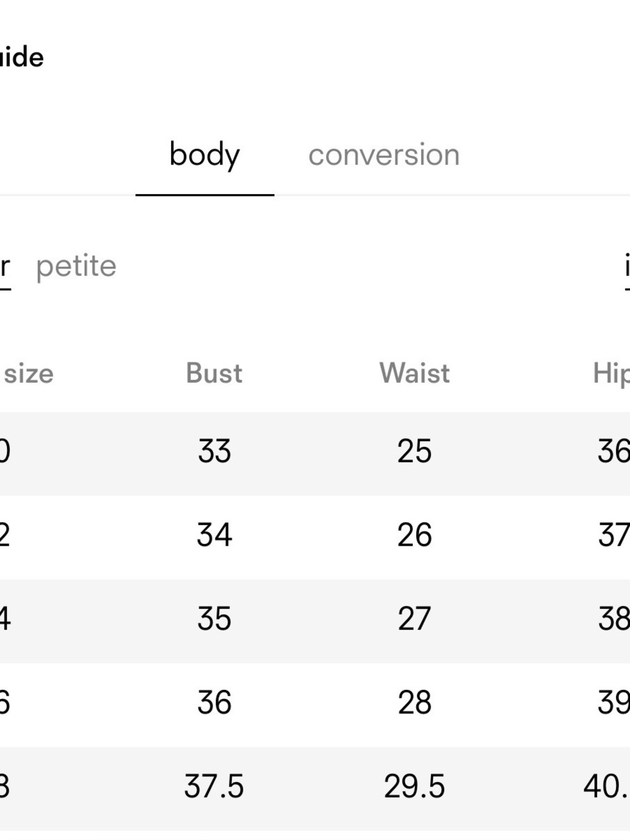
Task: Select bust value 35 cell
Action: (x=214, y=619)
